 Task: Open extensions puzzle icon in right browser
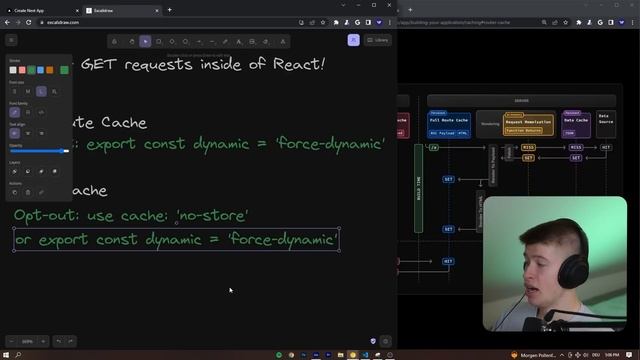578,22
